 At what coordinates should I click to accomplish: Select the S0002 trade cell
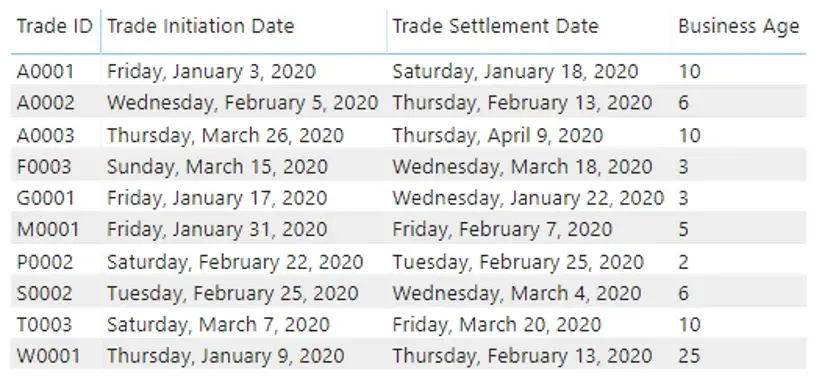point(45,293)
